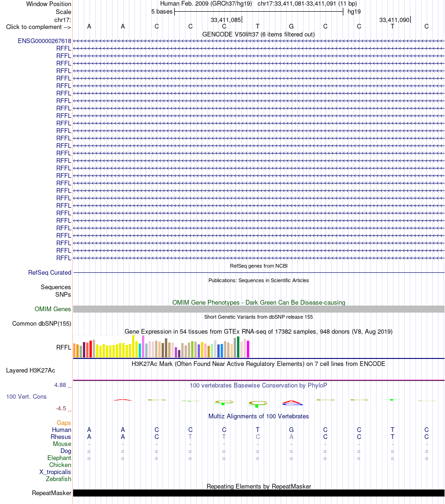Select the Elephant species row label
This screenshot has width=445, height=504.
(x=59, y=458)
